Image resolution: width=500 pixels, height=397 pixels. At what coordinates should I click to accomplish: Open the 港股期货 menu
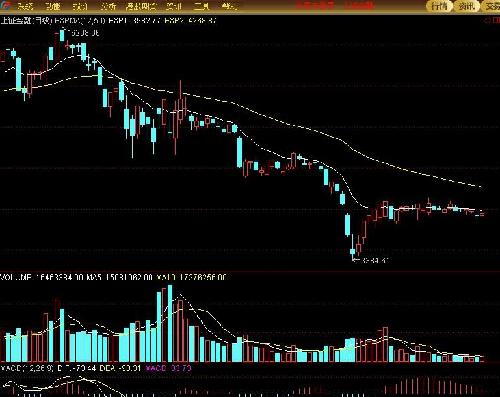141,6
